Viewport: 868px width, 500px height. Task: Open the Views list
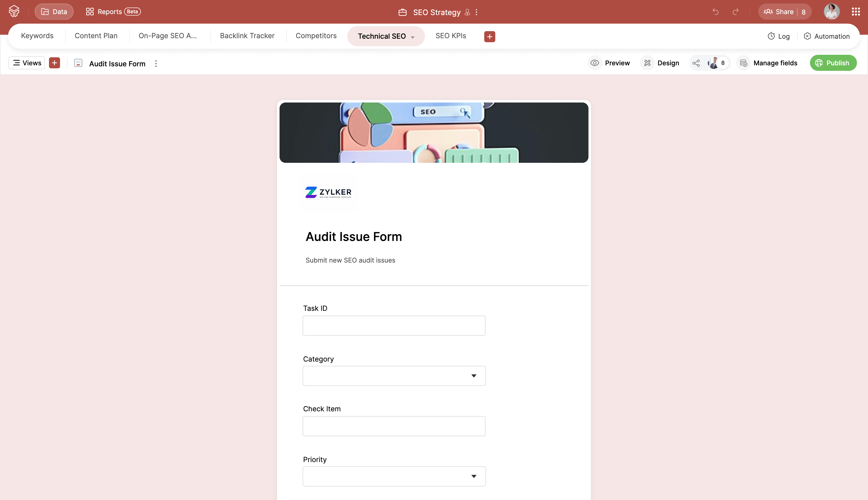click(x=27, y=63)
